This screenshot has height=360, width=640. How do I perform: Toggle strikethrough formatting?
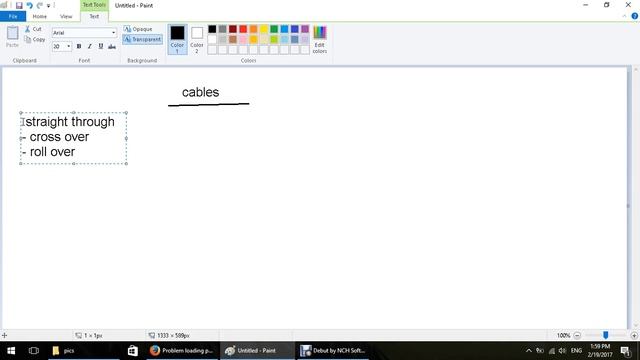(112, 47)
